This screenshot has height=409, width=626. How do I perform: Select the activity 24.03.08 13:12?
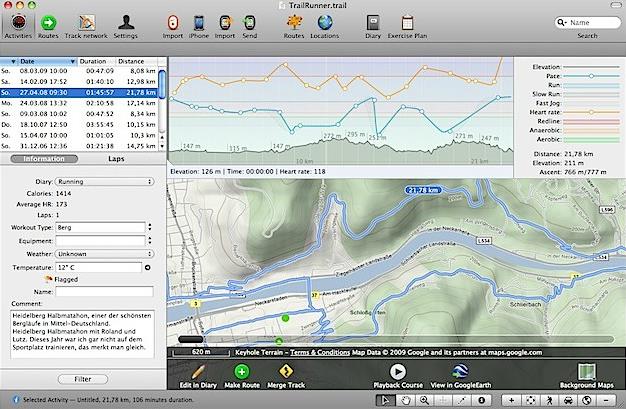point(79,103)
